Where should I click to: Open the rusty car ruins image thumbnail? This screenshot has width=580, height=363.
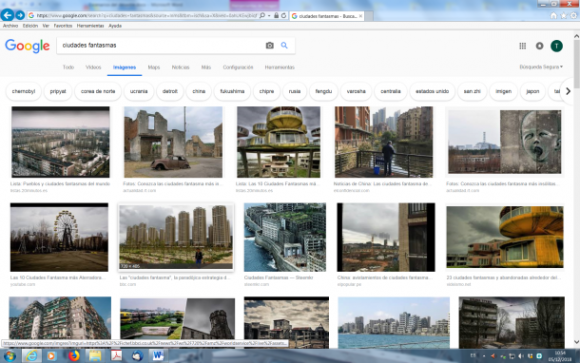[x=173, y=142]
